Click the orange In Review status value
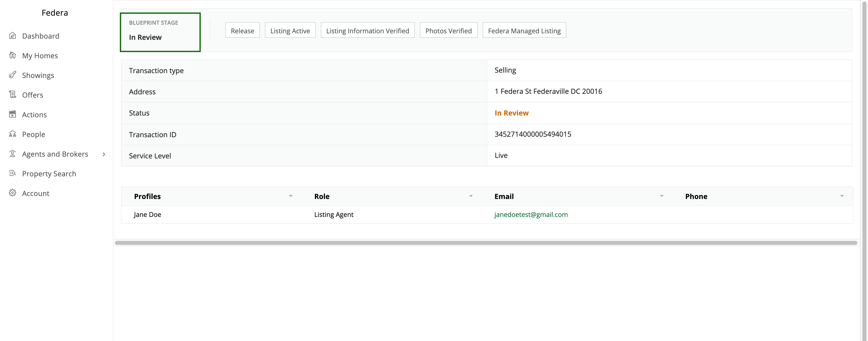This screenshot has width=868, height=341. [512, 113]
